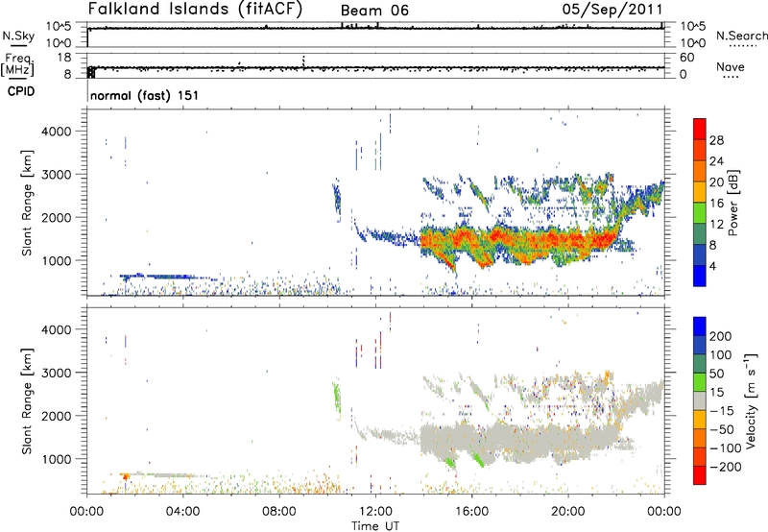Click the '3000' tick in the Power panel
Viewport: 768px width, 532px height.
click(59, 175)
